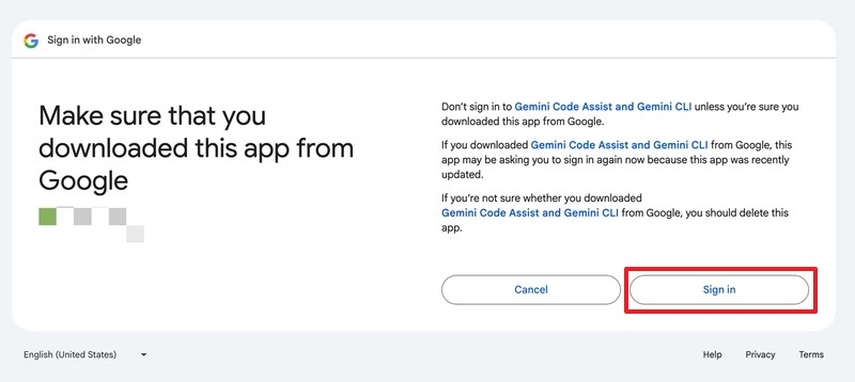This screenshot has height=382, width=855.
Task: Cancel the Google sign-in prompt
Action: (x=531, y=290)
